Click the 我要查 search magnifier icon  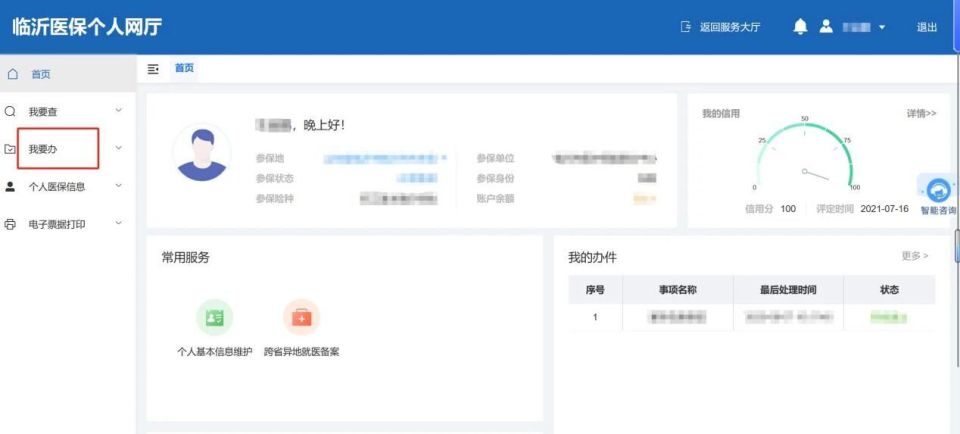click(x=10, y=111)
